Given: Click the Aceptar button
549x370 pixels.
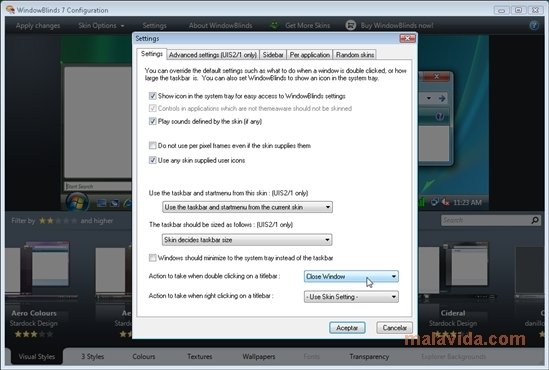Looking at the screenshot, I should coord(347,328).
